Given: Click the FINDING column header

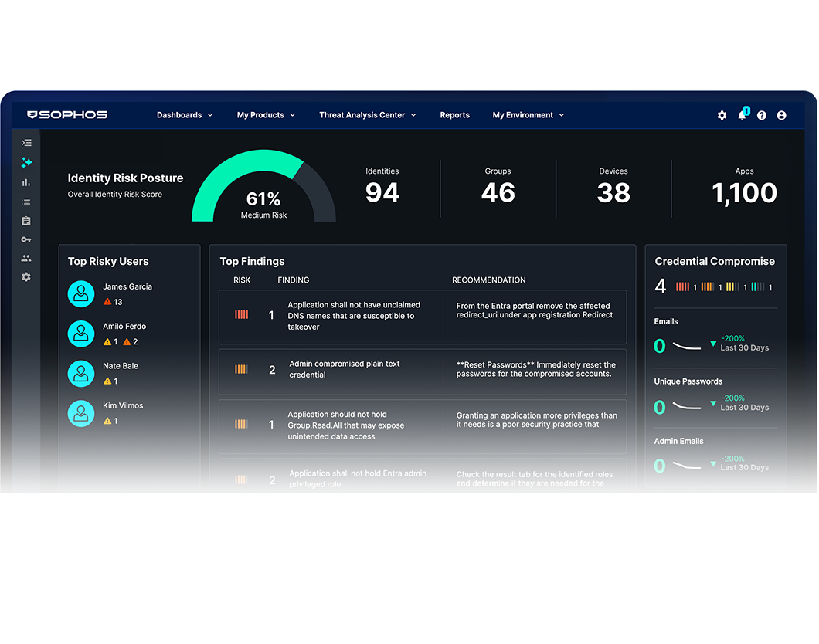Looking at the screenshot, I should point(294,280).
